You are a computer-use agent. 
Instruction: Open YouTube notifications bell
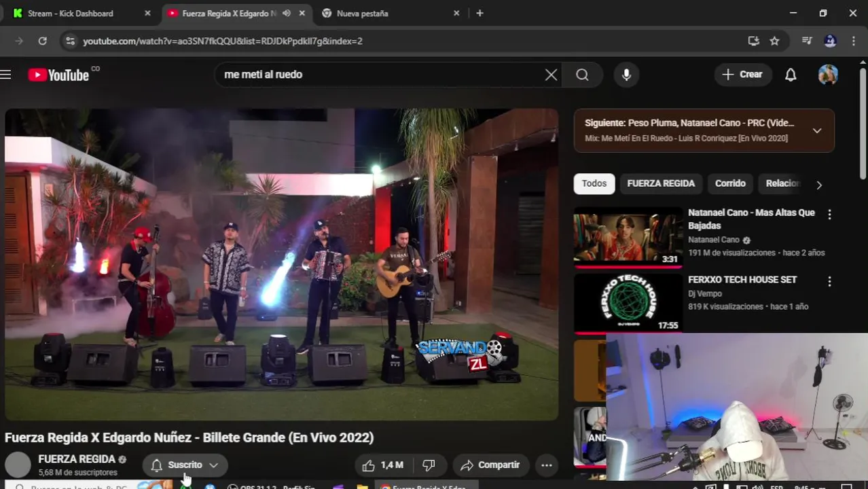tap(791, 75)
